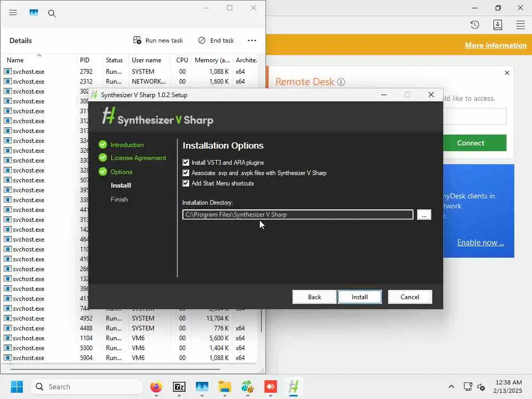Screen dimensions: 532x399
Task: Toggle Add Start Menu shortcuts checkbox
Action: tap(185, 183)
